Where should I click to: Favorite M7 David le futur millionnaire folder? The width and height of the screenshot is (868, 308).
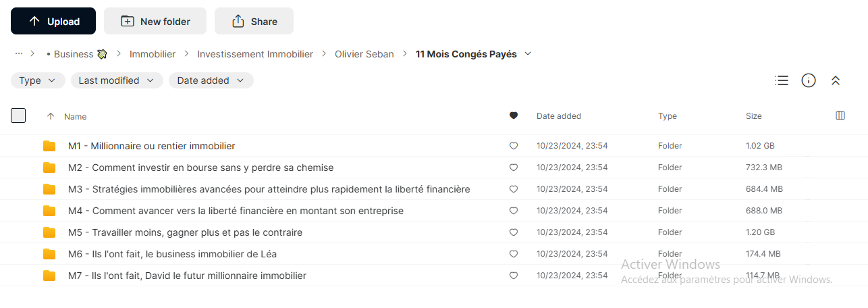[514, 276]
